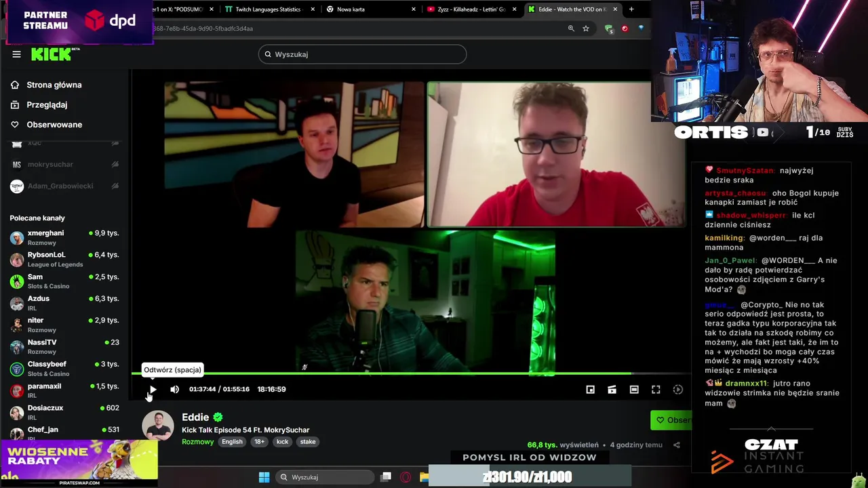Open NassiTV recommended channel

pos(64,347)
